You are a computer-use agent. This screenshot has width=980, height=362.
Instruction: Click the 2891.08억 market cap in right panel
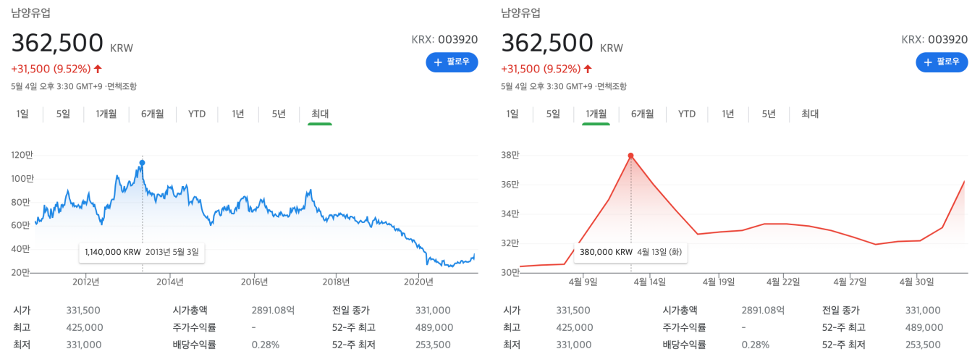click(763, 310)
